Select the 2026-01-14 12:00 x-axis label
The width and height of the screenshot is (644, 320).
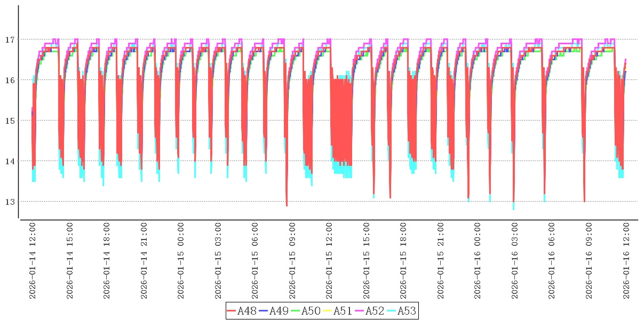tap(32, 261)
